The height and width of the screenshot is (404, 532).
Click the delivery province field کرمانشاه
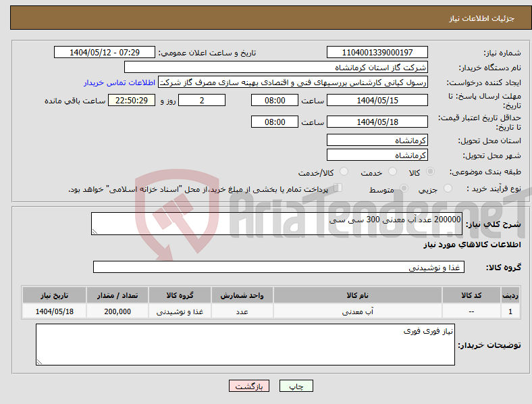(377, 140)
